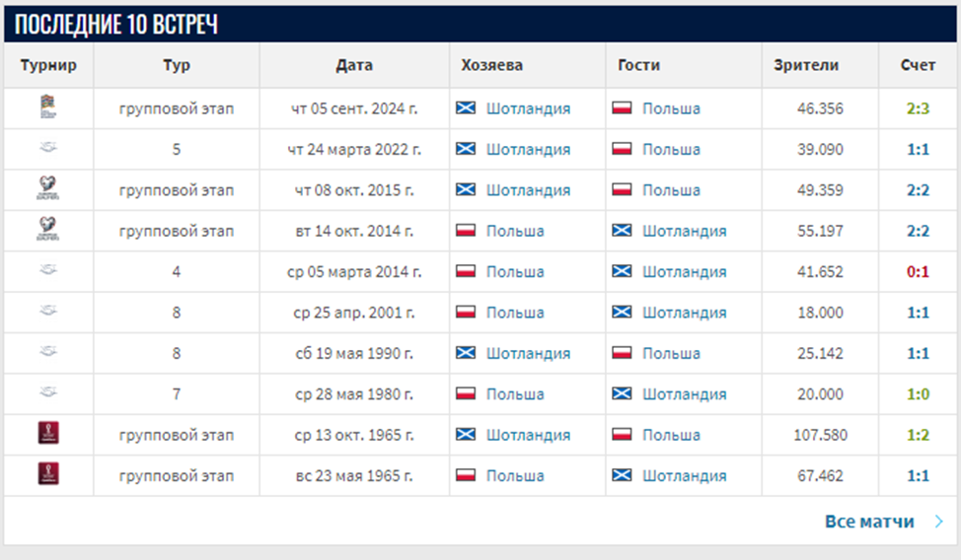Click the 'Дата' column header
961x560 pixels.
tap(353, 65)
